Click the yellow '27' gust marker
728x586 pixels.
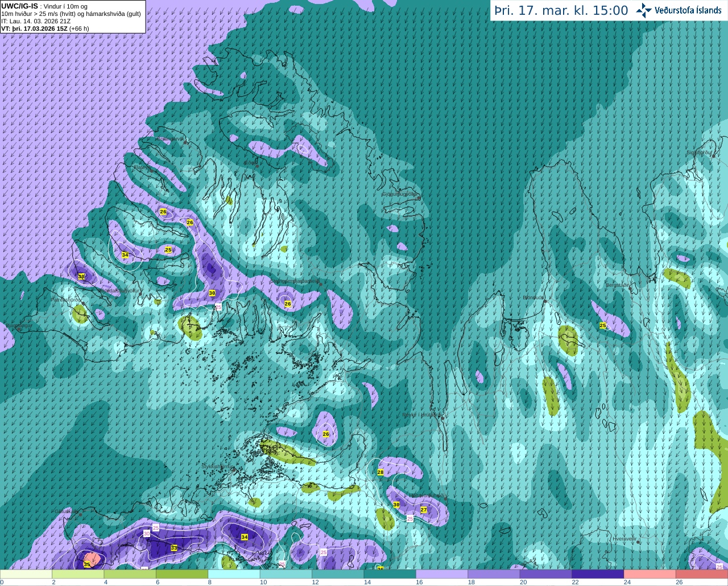tap(424, 510)
